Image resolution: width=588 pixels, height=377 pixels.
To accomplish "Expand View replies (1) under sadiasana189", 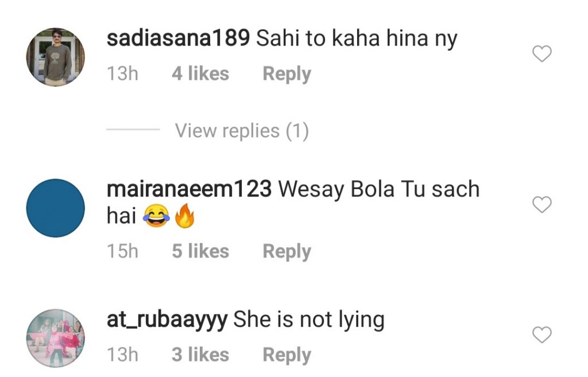I will tap(242, 131).
